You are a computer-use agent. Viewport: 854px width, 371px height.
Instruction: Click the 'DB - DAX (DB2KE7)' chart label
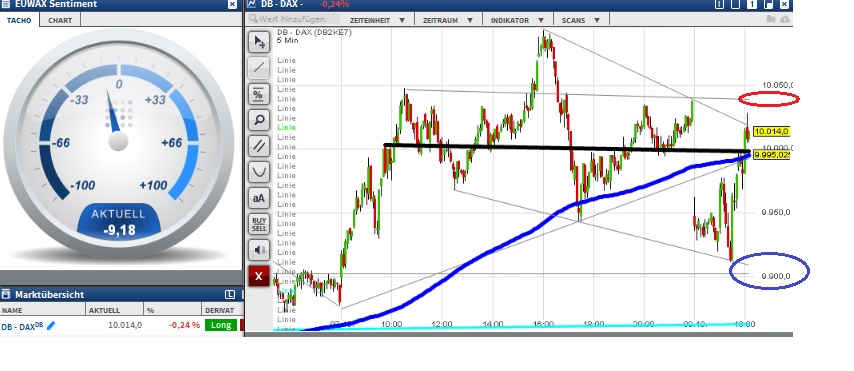coord(314,32)
